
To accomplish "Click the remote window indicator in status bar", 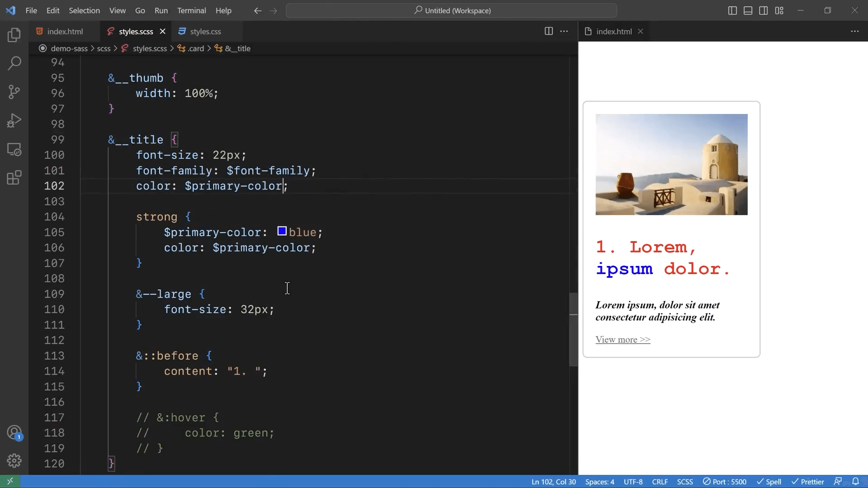I will click(x=10, y=481).
